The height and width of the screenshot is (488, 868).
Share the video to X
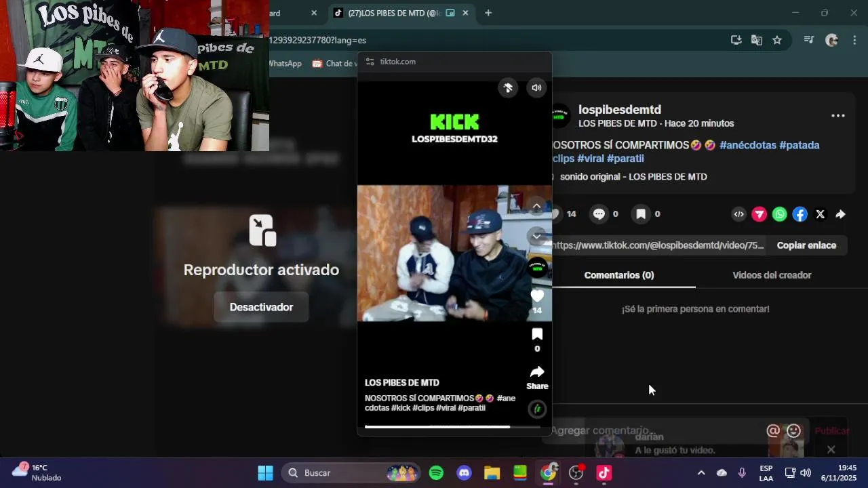pyautogui.click(x=821, y=214)
